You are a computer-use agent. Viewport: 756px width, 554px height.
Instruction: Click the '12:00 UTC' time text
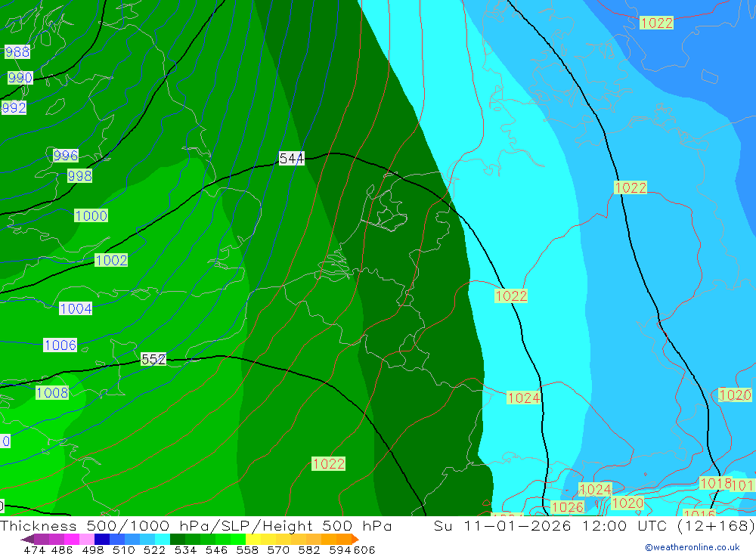coord(626,525)
